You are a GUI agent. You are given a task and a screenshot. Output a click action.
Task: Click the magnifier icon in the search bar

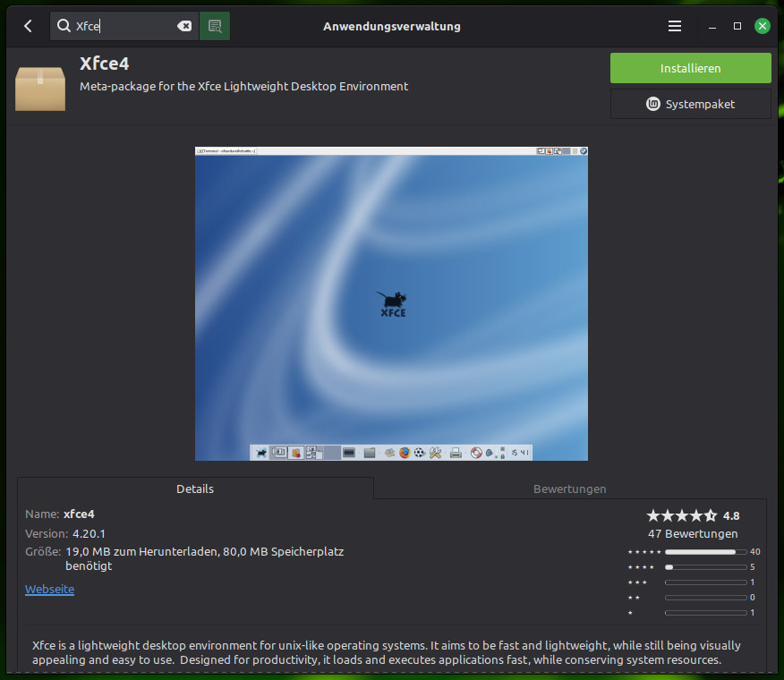65,26
